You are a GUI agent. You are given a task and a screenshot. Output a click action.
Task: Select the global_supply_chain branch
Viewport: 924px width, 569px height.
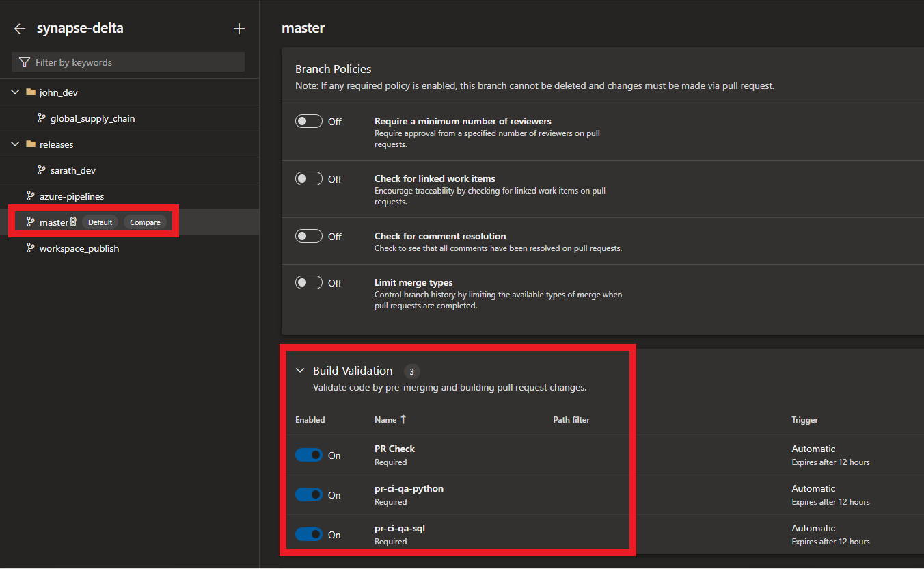click(x=92, y=118)
